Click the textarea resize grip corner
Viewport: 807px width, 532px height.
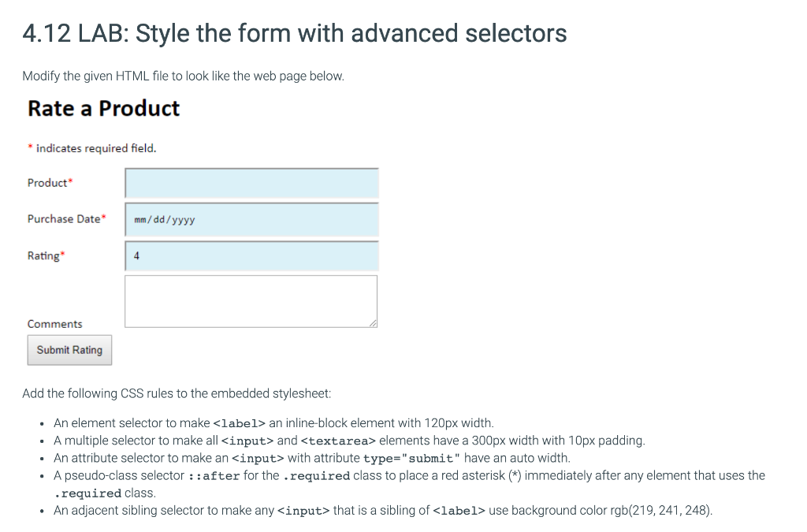pos(373,322)
